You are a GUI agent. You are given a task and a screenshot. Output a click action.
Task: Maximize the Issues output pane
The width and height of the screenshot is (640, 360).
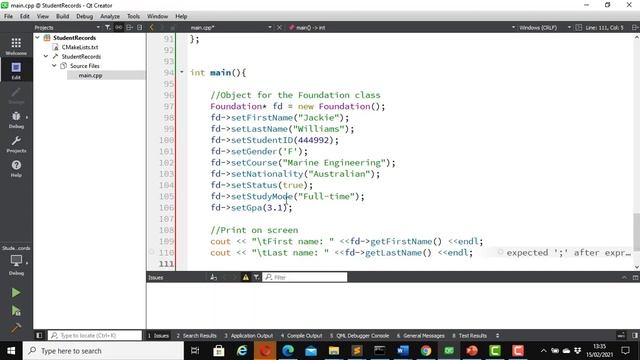click(635, 277)
